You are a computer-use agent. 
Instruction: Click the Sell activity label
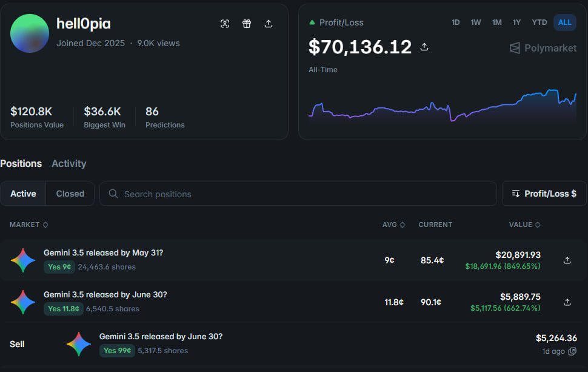tap(17, 344)
